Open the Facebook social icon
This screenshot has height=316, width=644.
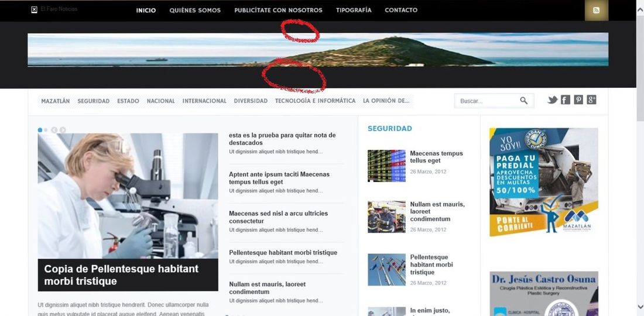565,99
